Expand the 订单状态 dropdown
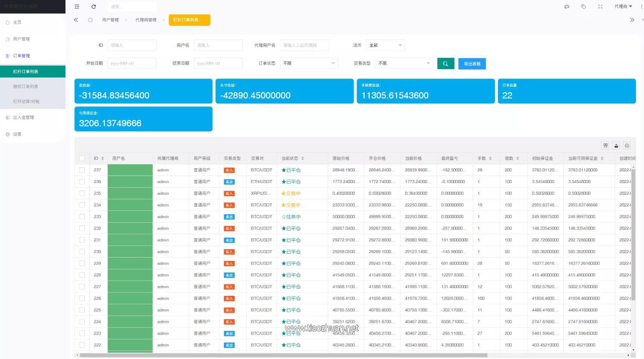 click(x=309, y=63)
